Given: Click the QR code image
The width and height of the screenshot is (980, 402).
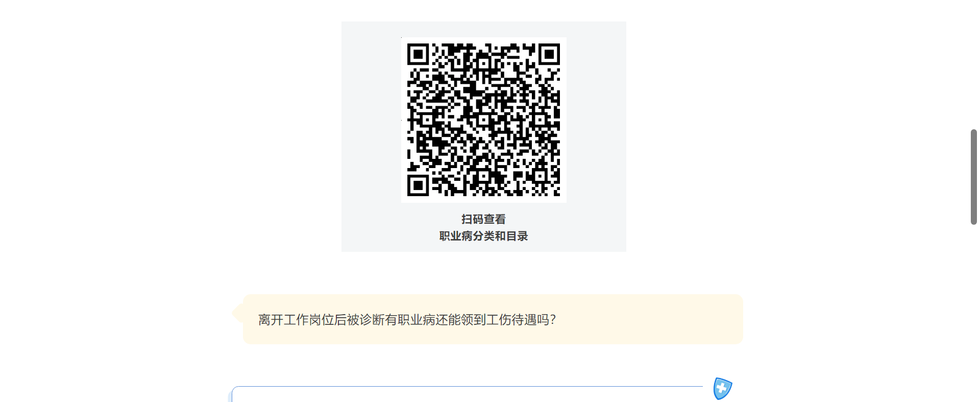Looking at the screenshot, I should click(483, 120).
